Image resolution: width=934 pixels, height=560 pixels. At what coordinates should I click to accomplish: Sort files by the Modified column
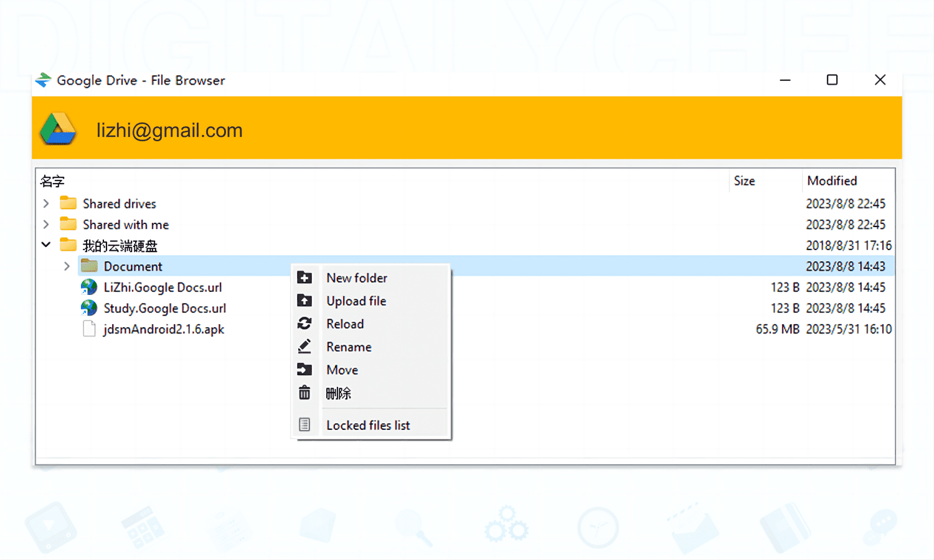[x=832, y=180]
